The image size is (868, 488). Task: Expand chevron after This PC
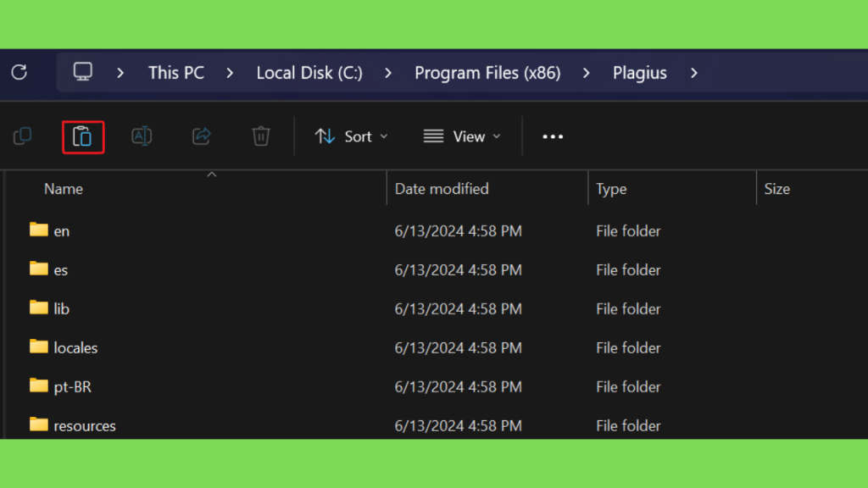230,73
